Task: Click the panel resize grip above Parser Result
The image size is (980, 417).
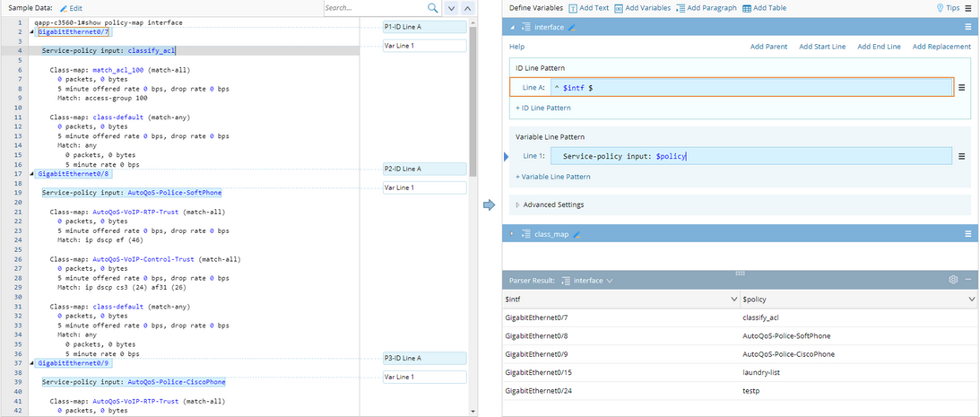Action: pyautogui.click(x=740, y=274)
